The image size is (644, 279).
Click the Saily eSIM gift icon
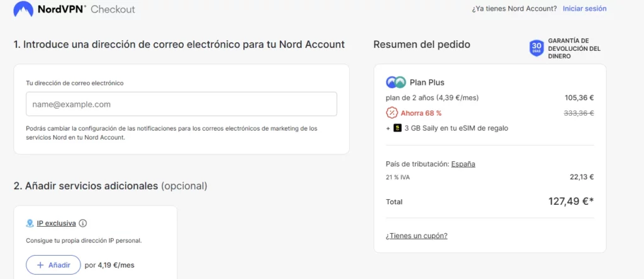tap(397, 128)
